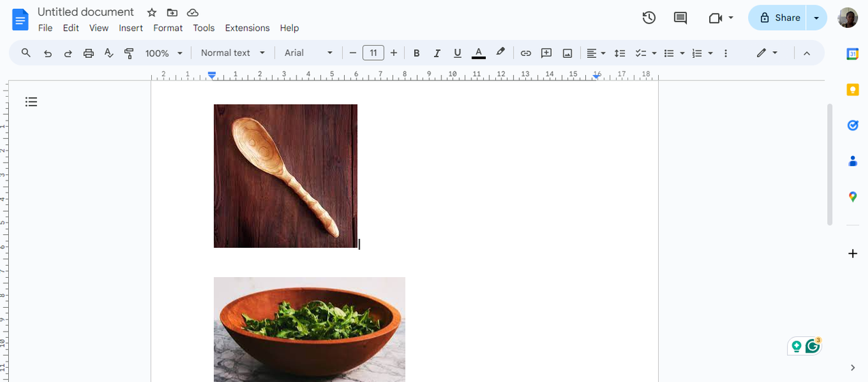868x382 pixels.
Task: Open version history clock icon
Action: point(649,18)
